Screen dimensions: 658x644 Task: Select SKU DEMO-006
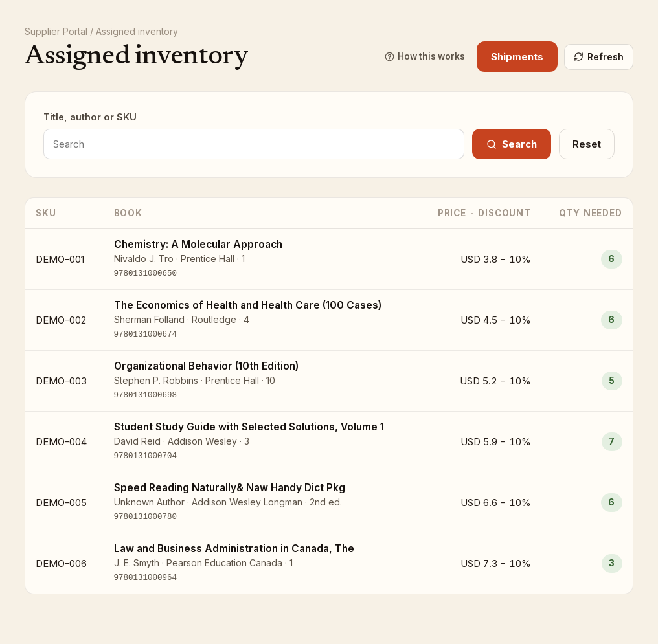click(x=62, y=564)
